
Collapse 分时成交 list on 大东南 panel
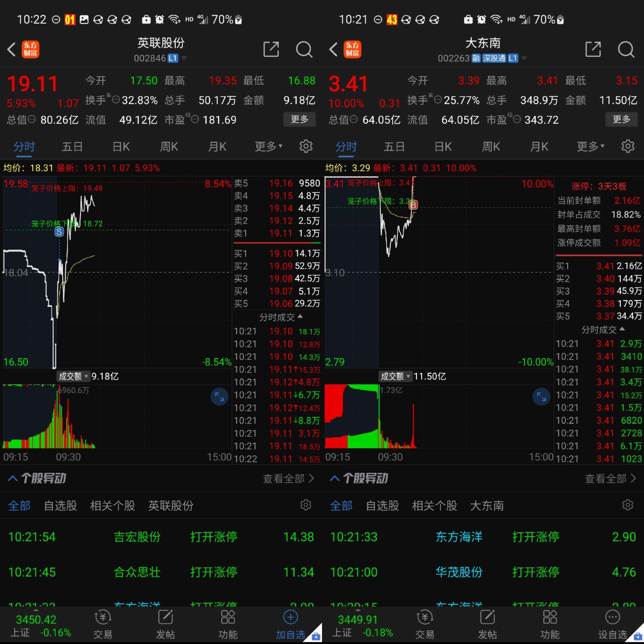pyautogui.click(x=603, y=330)
